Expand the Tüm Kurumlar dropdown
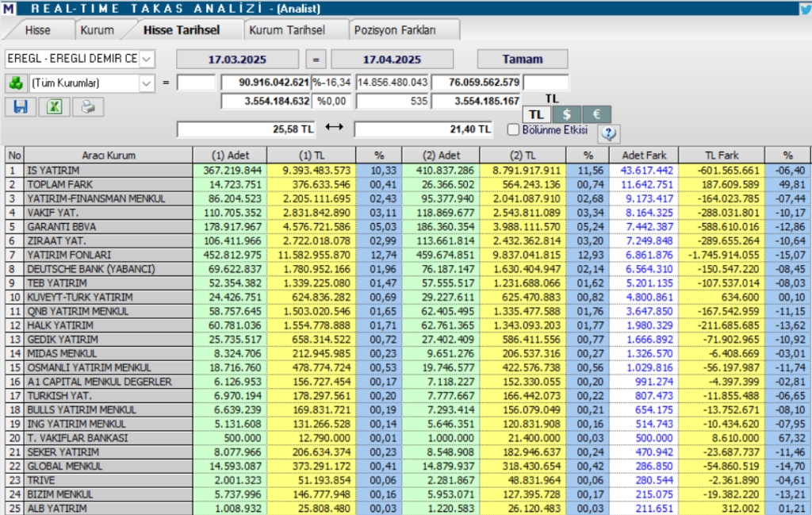 pyautogui.click(x=147, y=83)
